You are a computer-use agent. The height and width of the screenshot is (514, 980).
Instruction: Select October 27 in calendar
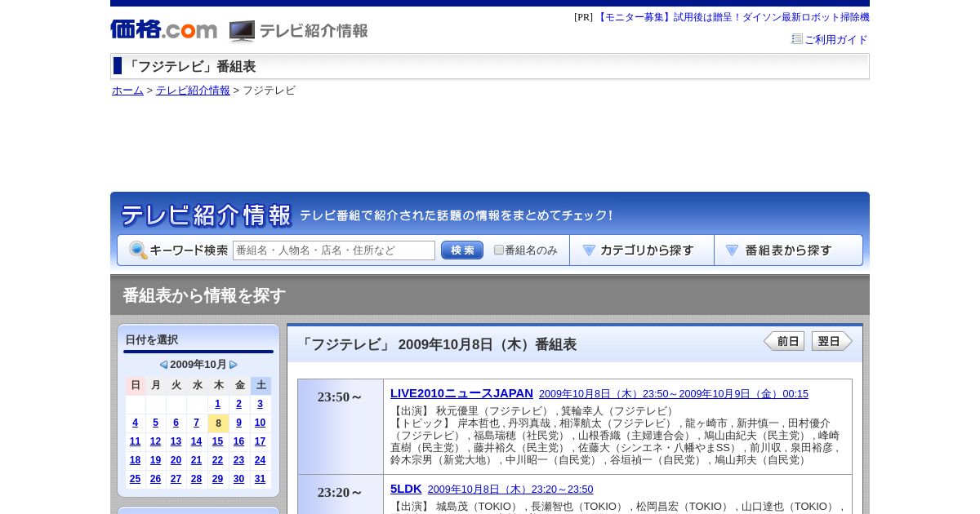[x=176, y=479]
